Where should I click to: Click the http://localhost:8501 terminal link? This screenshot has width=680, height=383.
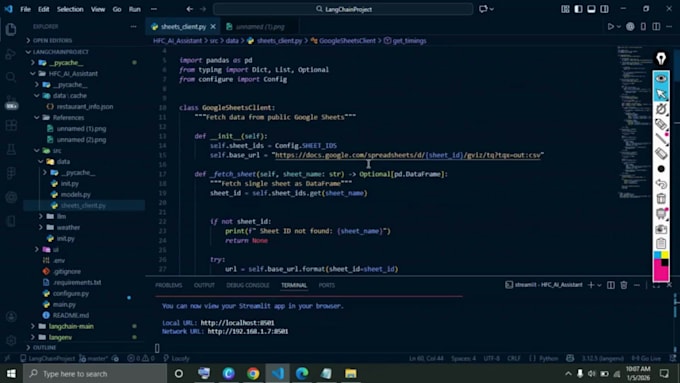coord(237,323)
